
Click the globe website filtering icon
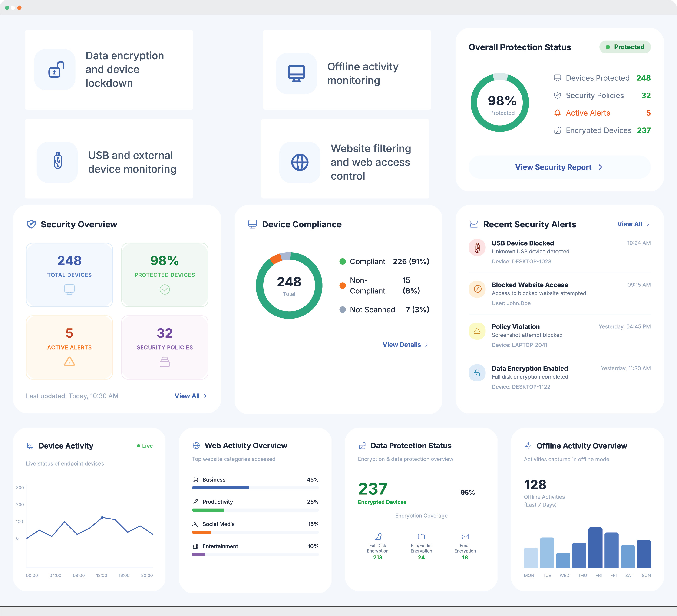(x=300, y=162)
